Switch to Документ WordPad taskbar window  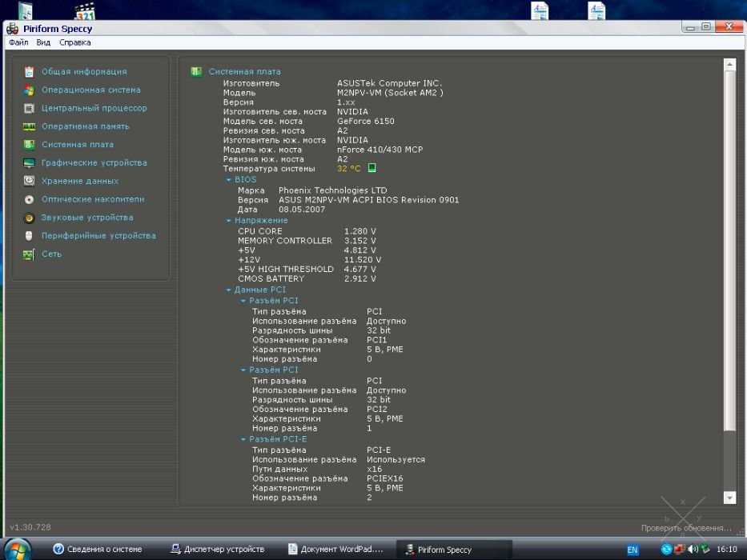pyautogui.click(x=335, y=549)
